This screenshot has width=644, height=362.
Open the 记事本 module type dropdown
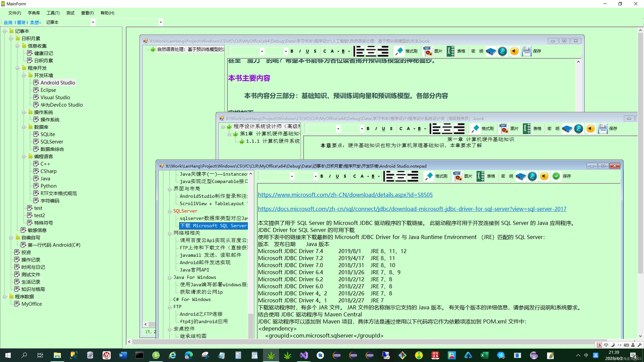pos(93,22)
